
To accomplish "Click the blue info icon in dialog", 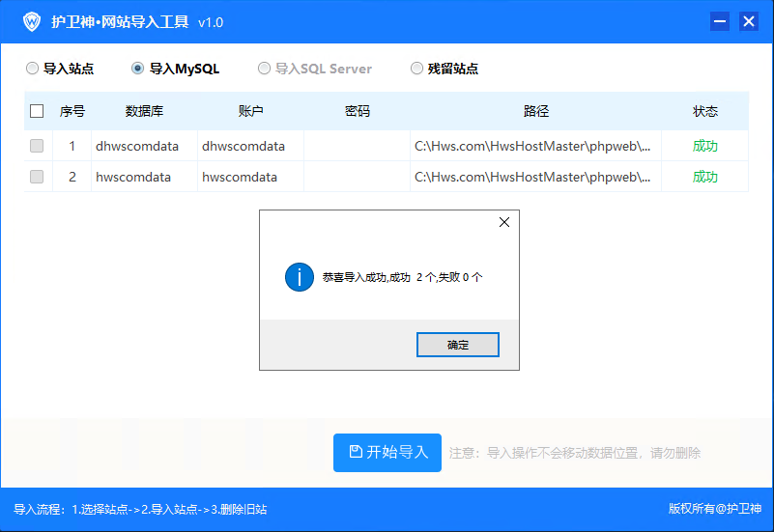I will coord(300,277).
